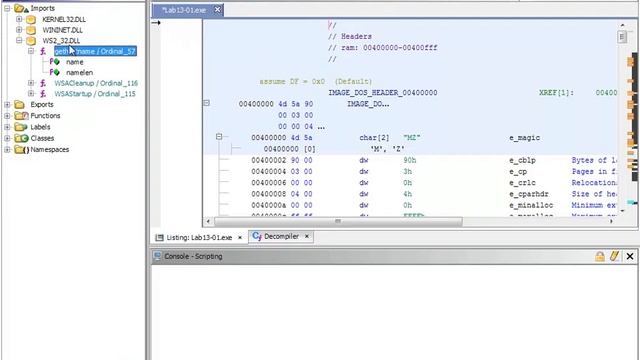640x360 pixels.
Task: Select the namelen parameter item
Action: point(80,73)
